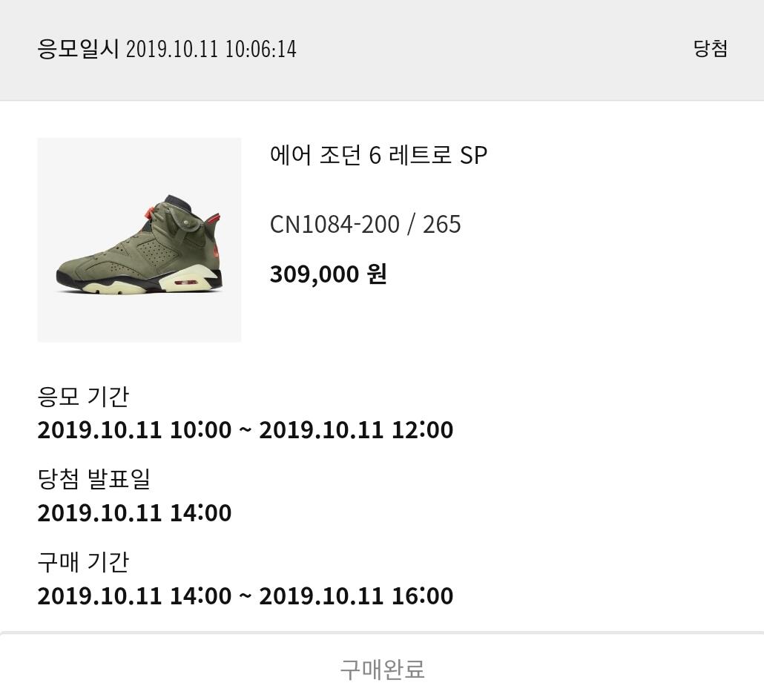Tap the entry period 10:00 ~ 12:00 dates
Viewport: 764px width, 700px height.
tap(245, 429)
